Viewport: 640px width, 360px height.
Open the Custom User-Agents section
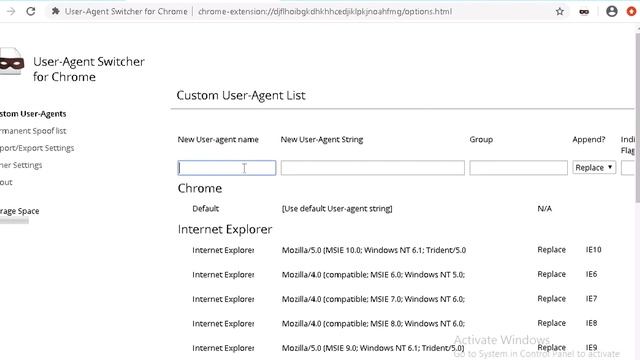pos(33,114)
